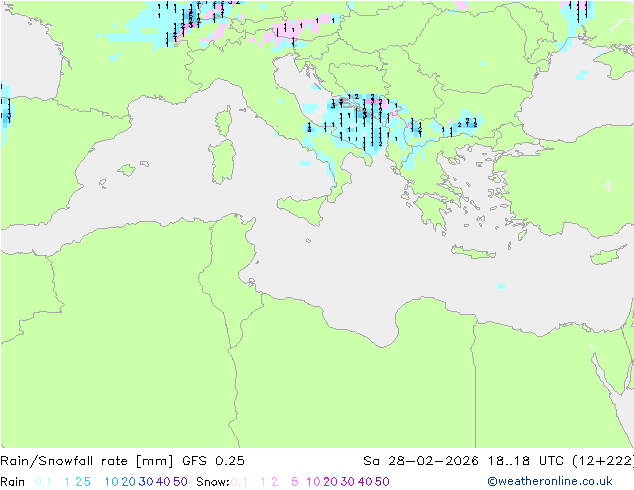634x490 pixels.
Task: Pick the Snow legend 50 color value
Action: click(x=382, y=482)
